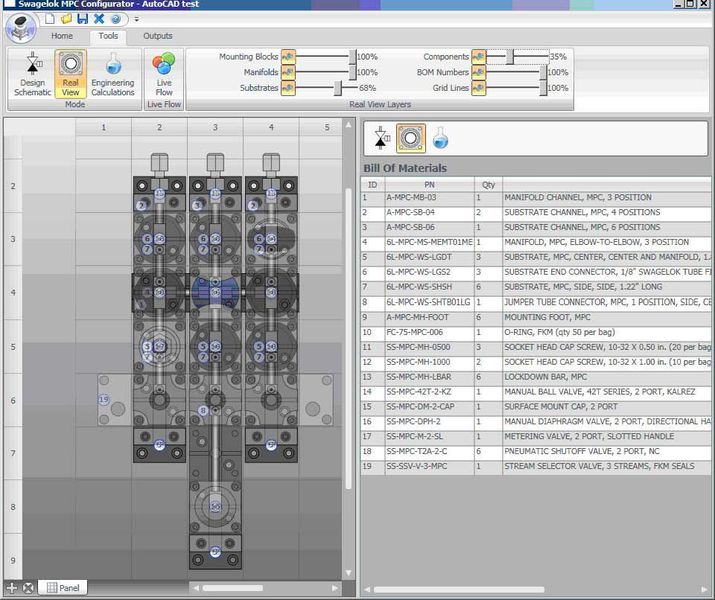Viewport: 715px width, 600px height.
Task: Select METERING VALVE, 2 PORT description
Action: [x=589, y=437]
